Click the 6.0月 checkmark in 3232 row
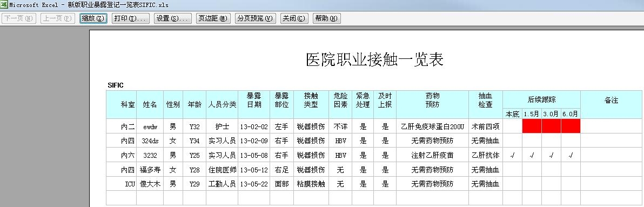644x207 pixels. pos(571,156)
